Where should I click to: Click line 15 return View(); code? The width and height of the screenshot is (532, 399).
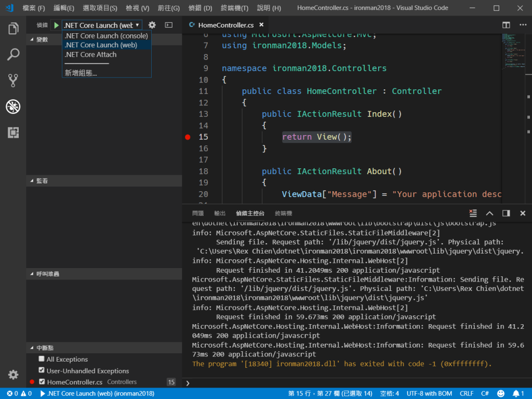(316, 137)
